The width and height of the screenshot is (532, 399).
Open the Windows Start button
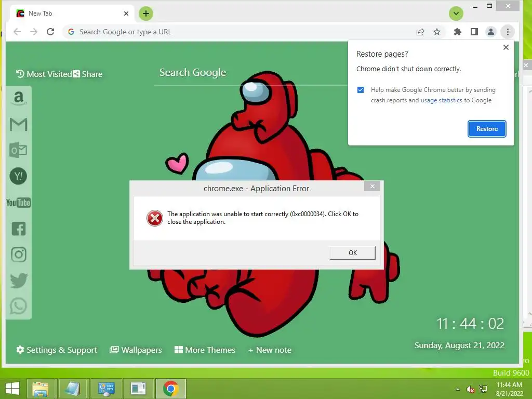(x=12, y=389)
